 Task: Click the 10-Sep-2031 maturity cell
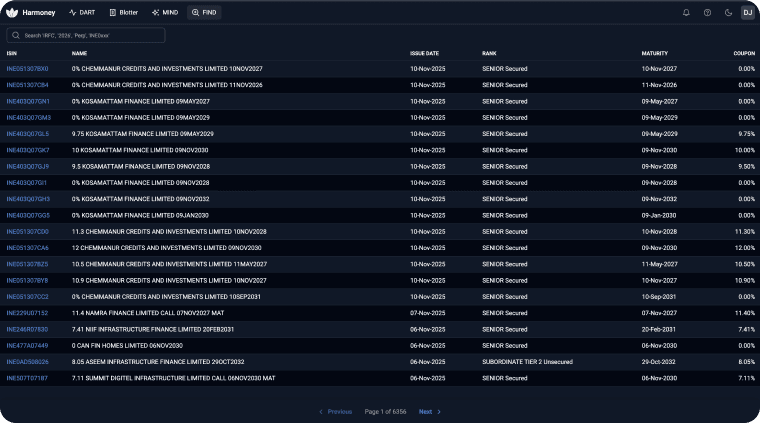click(x=659, y=297)
